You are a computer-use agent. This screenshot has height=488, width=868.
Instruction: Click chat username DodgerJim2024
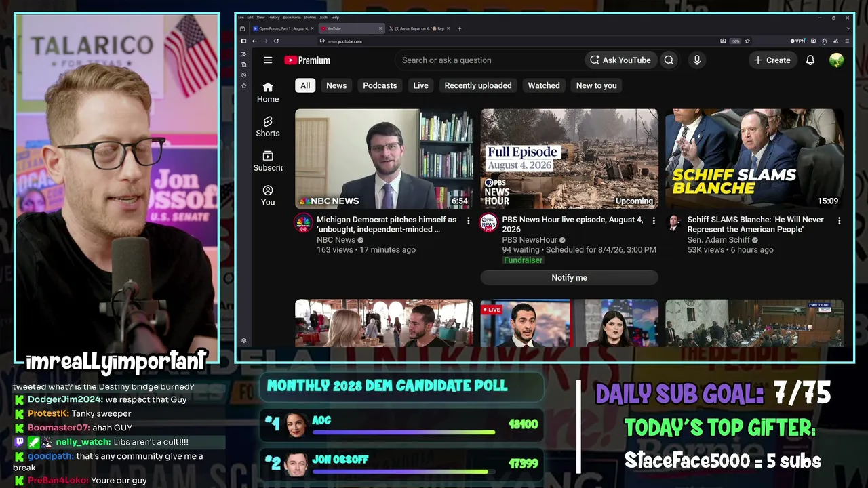click(x=65, y=399)
